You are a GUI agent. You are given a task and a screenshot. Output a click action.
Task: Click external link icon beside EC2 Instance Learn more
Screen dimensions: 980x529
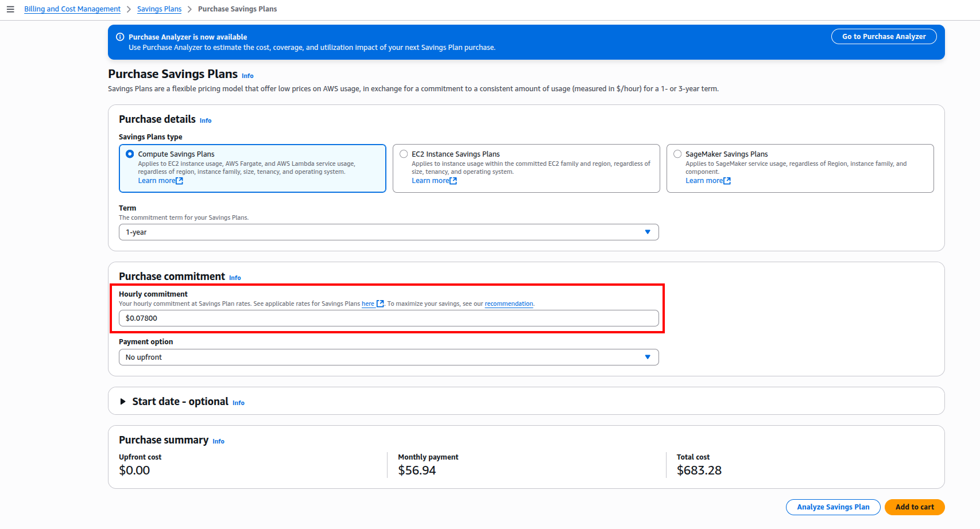point(454,181)
